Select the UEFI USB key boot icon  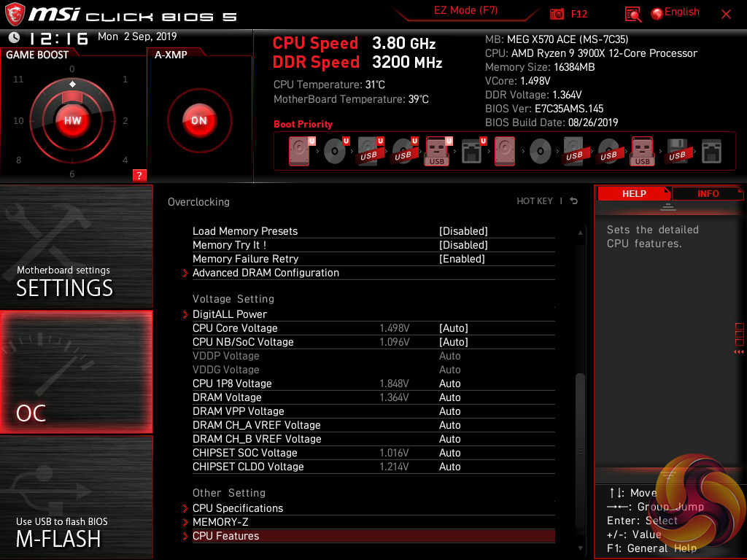(438, 152)
